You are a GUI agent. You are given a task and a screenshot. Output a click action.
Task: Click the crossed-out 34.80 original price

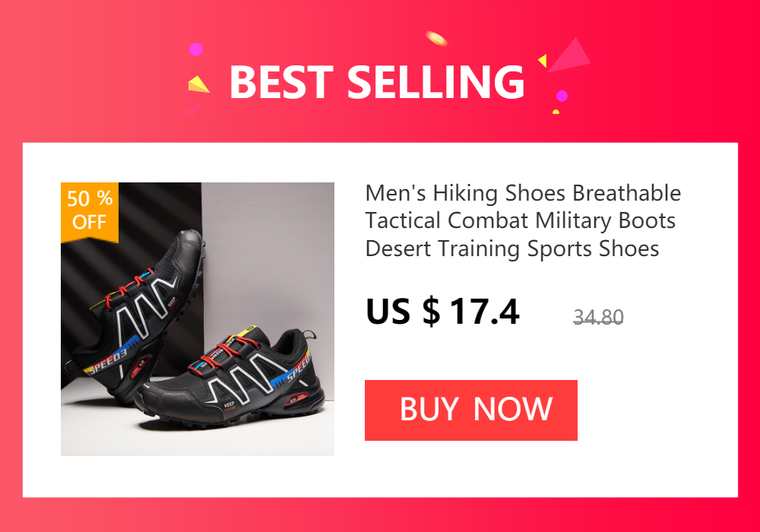pos(598,317)
